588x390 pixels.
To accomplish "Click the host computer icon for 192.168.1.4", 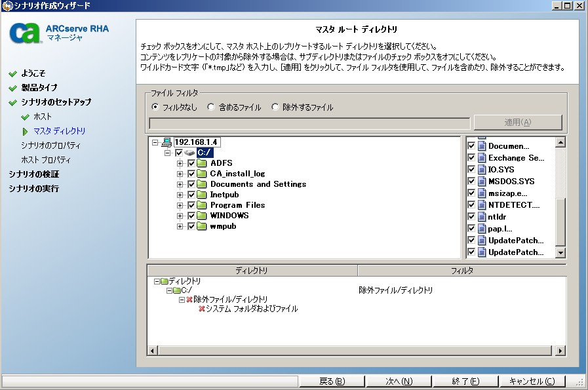I will (167, 142).
